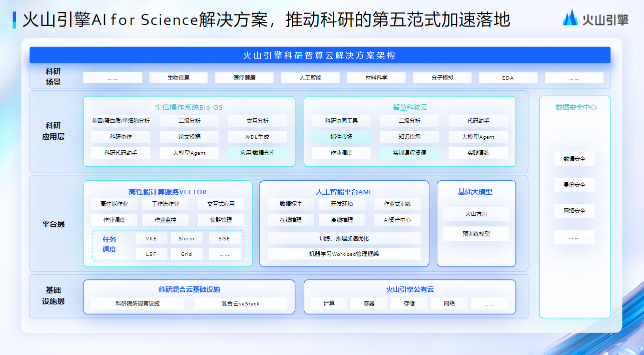Select the 网络安全 box
Viewport: 644px width, 355px height.
click(574, 211)
